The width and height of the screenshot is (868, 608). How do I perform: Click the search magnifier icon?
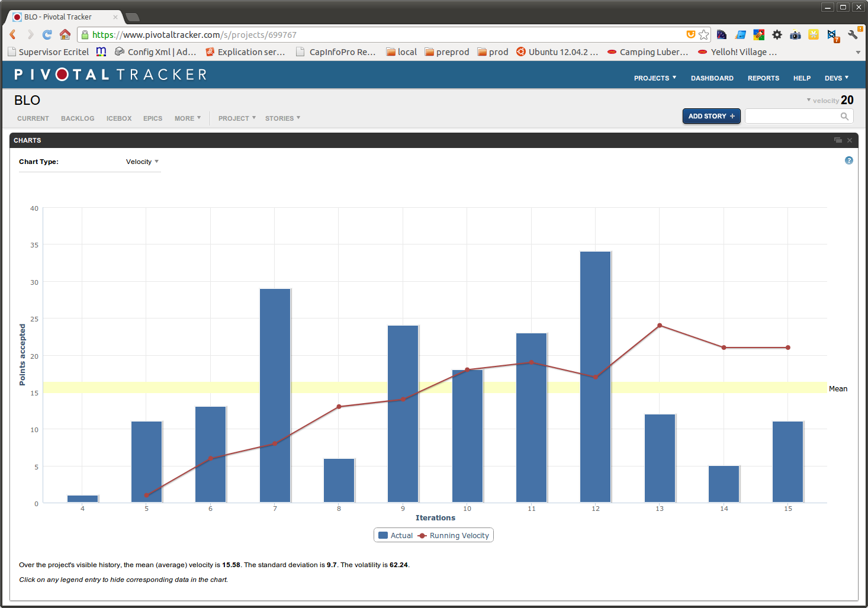click(x=845, y=116)
